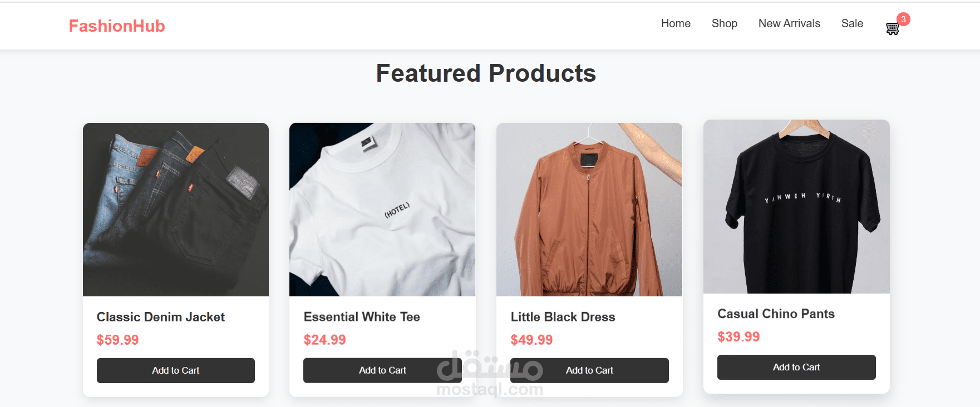The height and width of the screenshot is (407, 980).
Task: Open the shopping cart icon
Action: point(892,29)
